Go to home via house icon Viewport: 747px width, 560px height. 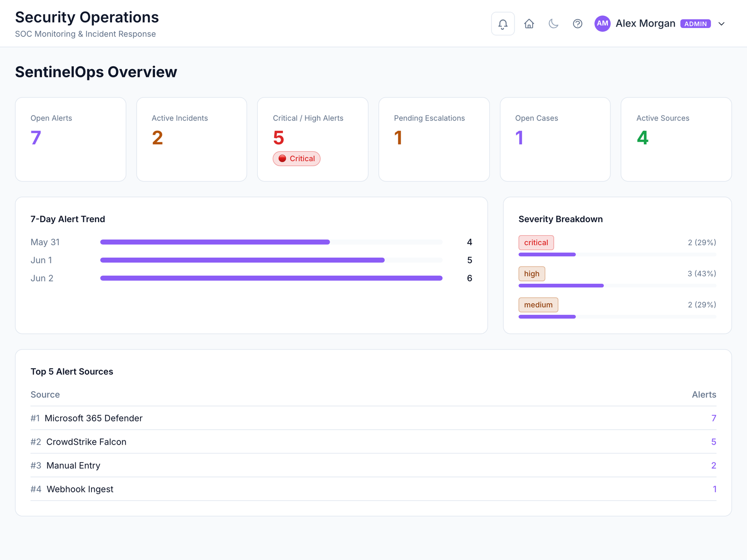pos(529,24)
